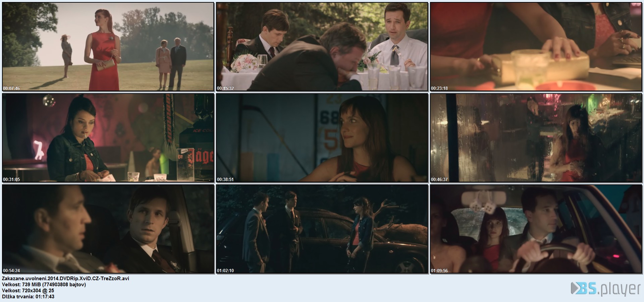This screenshot has height=302, width=644.
Task: Click the Dĺžka trvania 01:17:43 duration line
Action: point(28,297)
